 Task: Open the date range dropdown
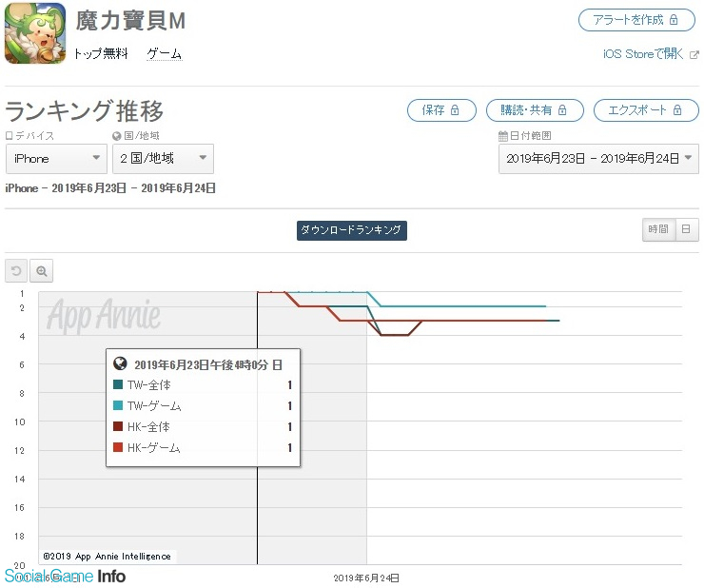pos(598,159)
